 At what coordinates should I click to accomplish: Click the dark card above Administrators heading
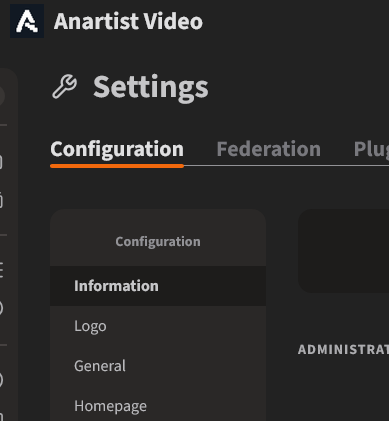click(344, 251)
